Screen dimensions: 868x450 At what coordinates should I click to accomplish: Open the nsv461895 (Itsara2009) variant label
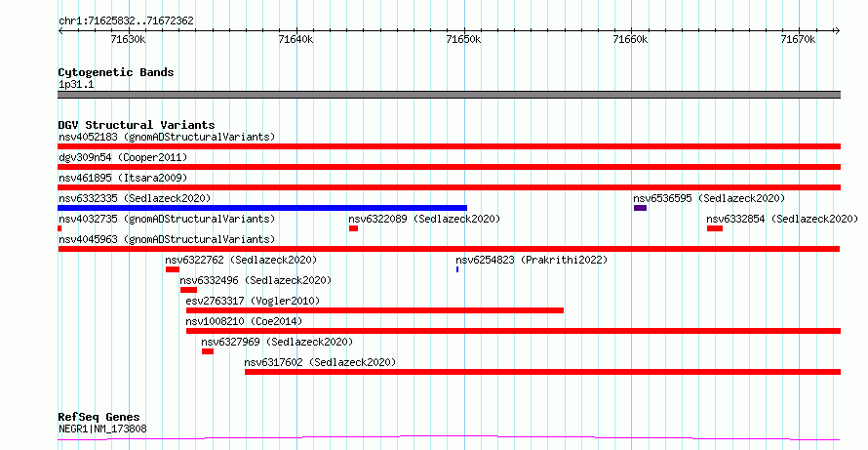pos(123,178)
